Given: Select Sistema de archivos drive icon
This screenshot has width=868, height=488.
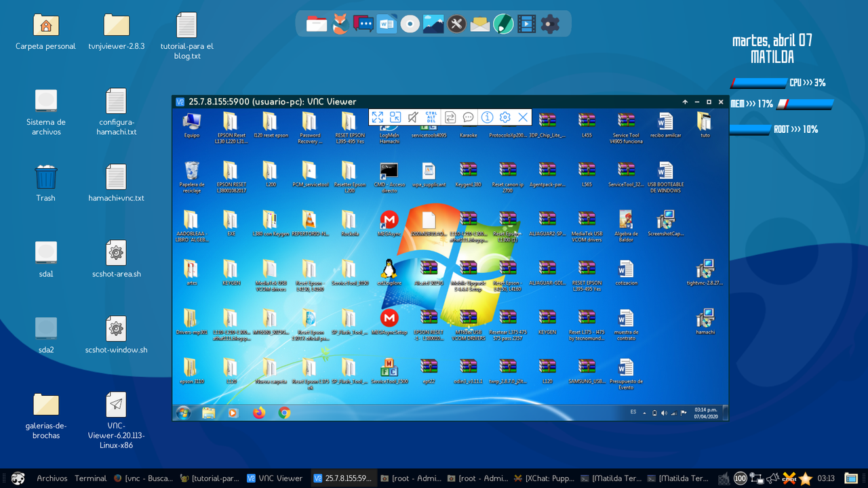Looking at the screenshot, I should (46, 112).
